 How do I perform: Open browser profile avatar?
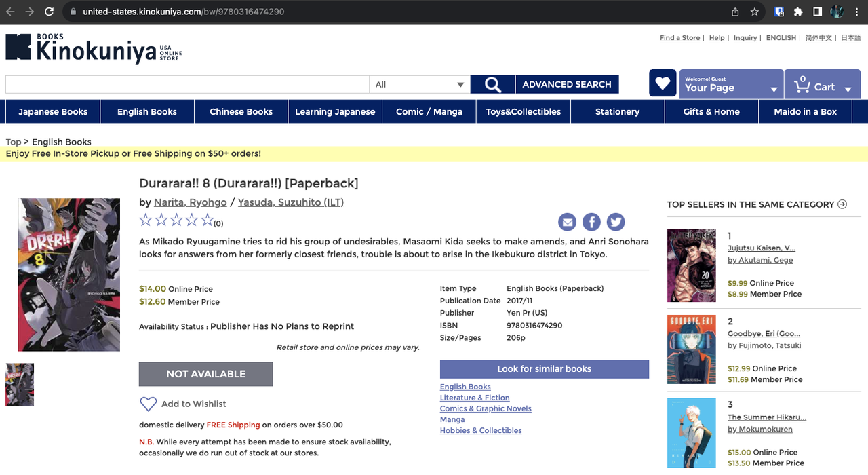[837, 12]
